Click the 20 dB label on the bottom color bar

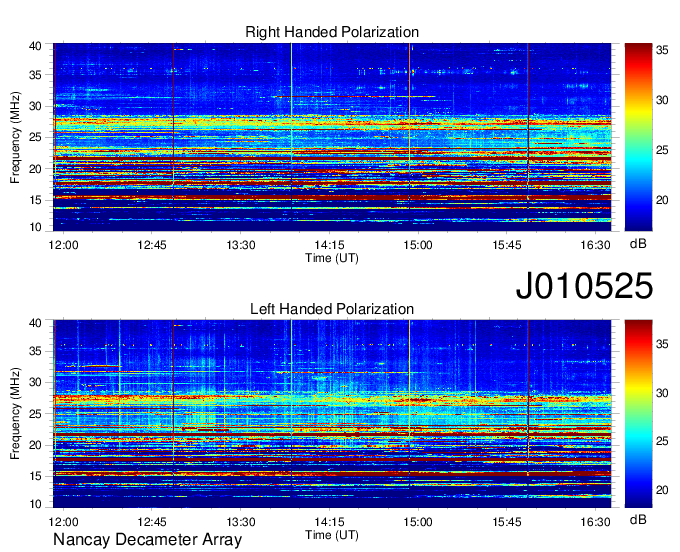point(662,490)
